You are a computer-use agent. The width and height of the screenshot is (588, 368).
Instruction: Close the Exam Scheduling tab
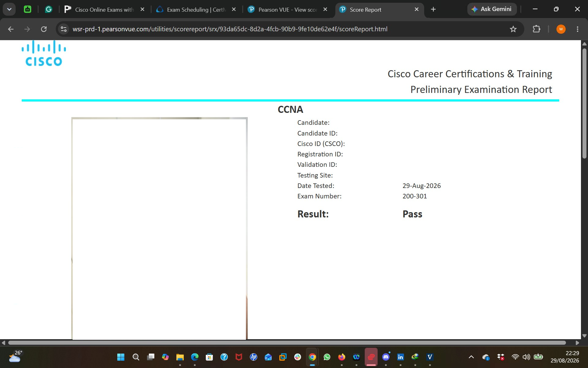(x=234, y=10)
